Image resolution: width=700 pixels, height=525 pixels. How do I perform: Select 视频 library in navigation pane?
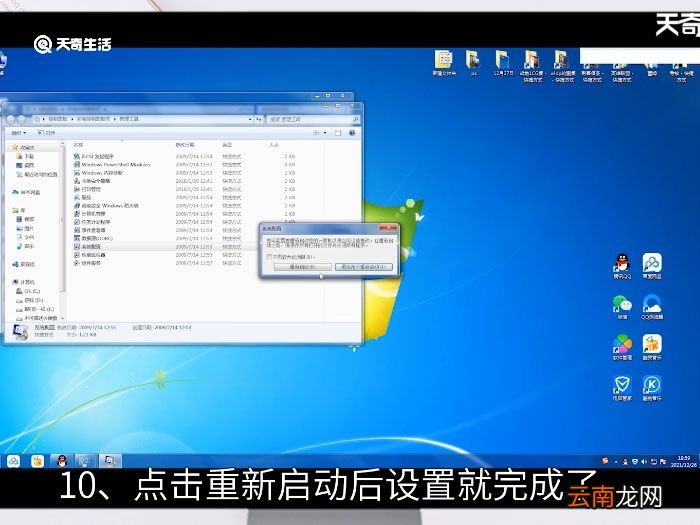[x=25, y=219]
